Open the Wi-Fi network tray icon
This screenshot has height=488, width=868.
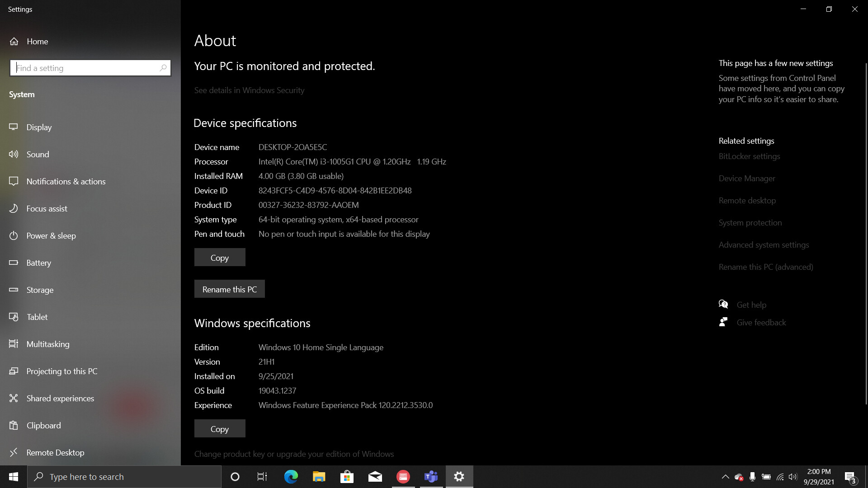pyautogui.click(x=780, y=477)
